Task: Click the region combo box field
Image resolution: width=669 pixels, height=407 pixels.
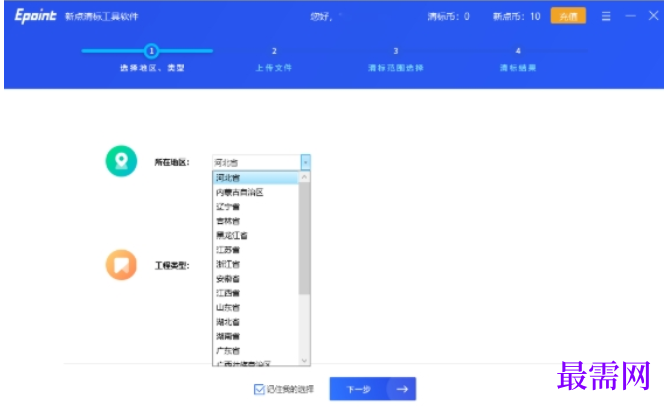Action: (x=261, y=163)
